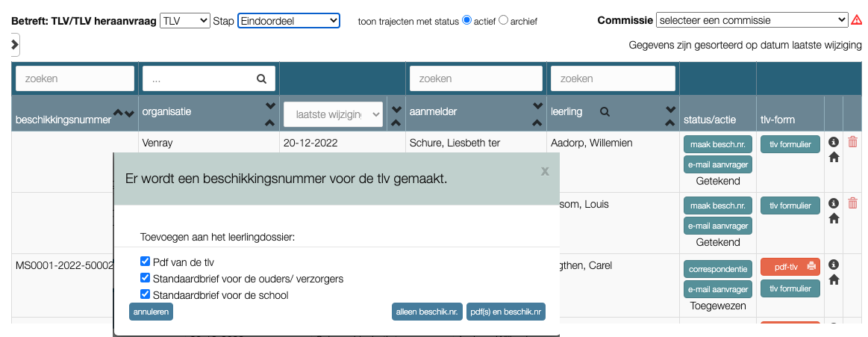Click the 'pdf(s) en beschik.nr' button
This screenshot has height=337, width=868.
(506, 312)
